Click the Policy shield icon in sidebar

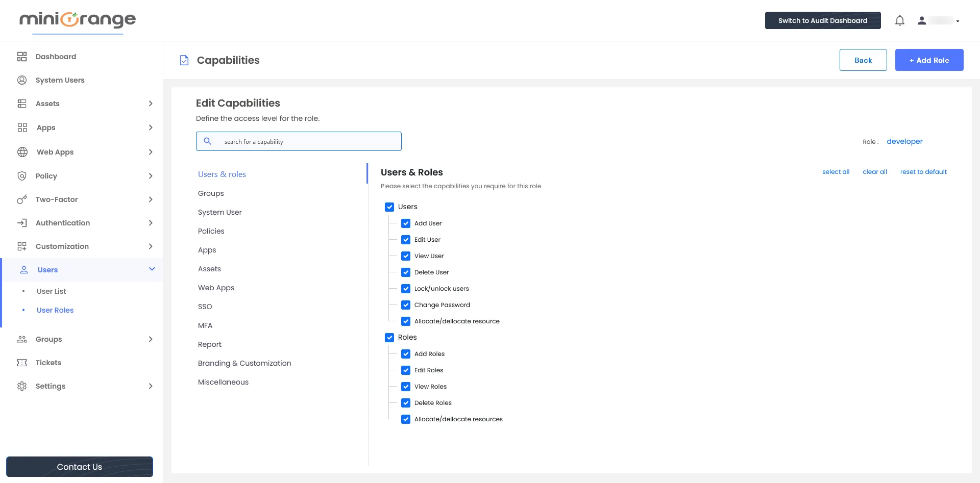[x=21, y=176]
